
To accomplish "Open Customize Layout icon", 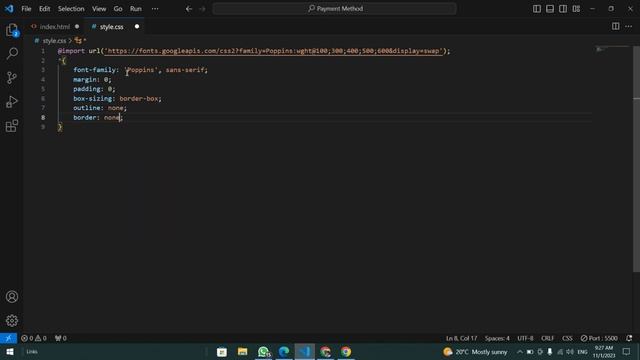I will pyautogui.click(x=576, y=9).
